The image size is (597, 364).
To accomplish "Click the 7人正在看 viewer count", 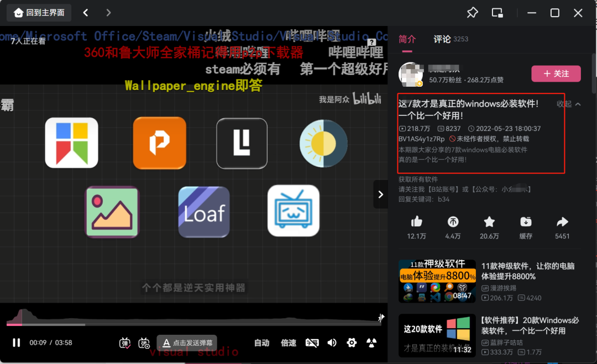I will click(x=28, y=41).
